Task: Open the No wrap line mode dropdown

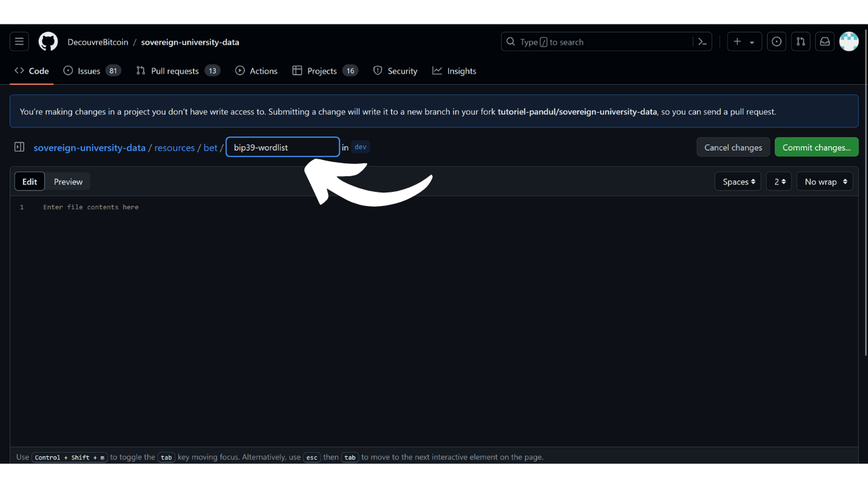Action: pyautogui.click(x=825, y=182)
